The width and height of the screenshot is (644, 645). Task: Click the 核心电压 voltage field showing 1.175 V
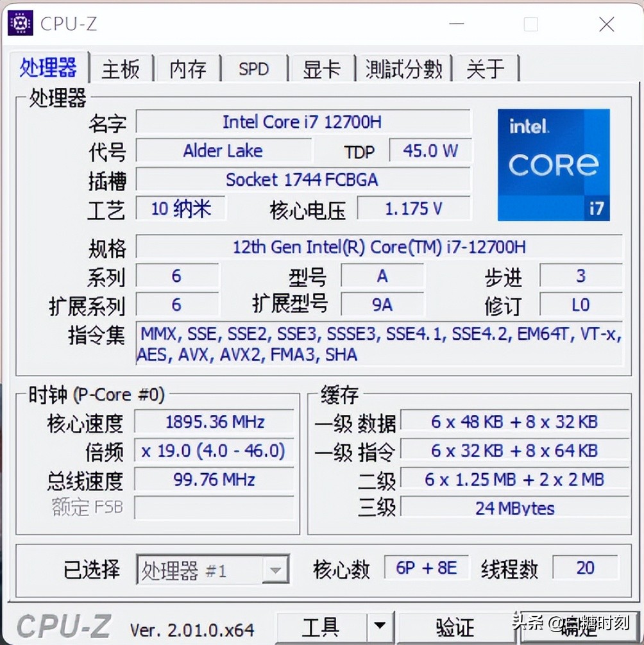[x=414, y=208]
